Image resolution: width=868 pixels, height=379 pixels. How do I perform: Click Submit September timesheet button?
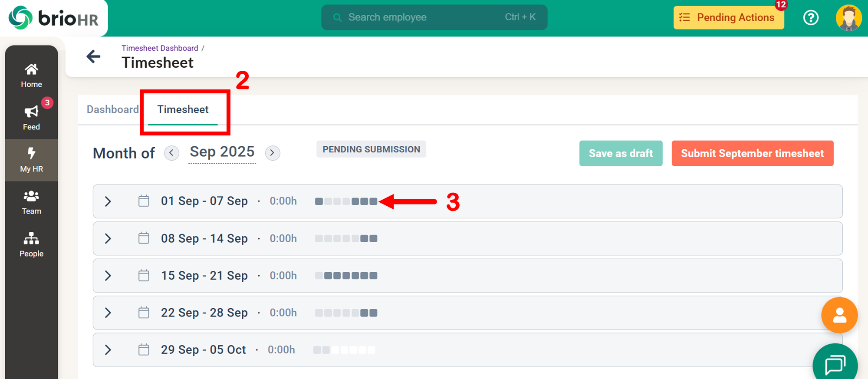pos(752,153)
